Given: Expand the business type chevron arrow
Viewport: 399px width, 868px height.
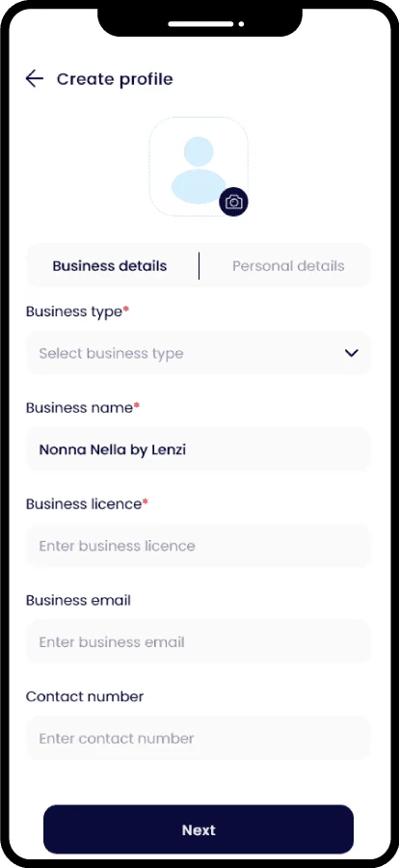Looking at the screenshot, I should pyautogui.click(x=352, y=353).
